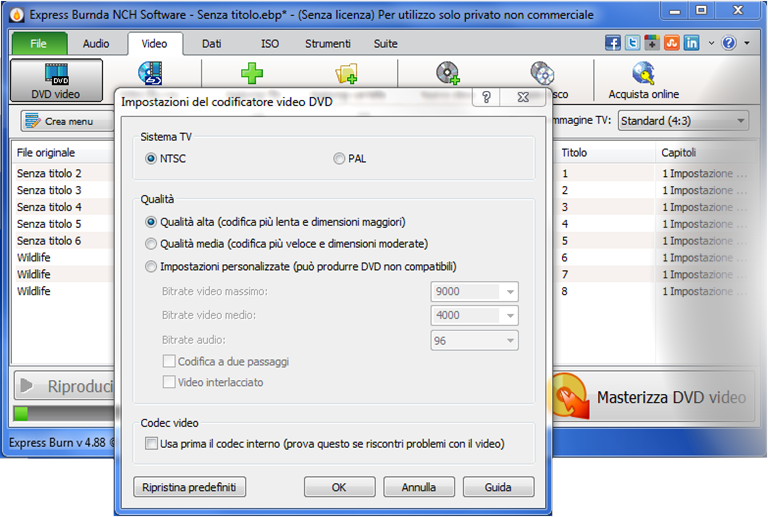This screenshot has width=768, height=517.
Task: Select the Senza titolo 6 file row
Action: (63, 240)
